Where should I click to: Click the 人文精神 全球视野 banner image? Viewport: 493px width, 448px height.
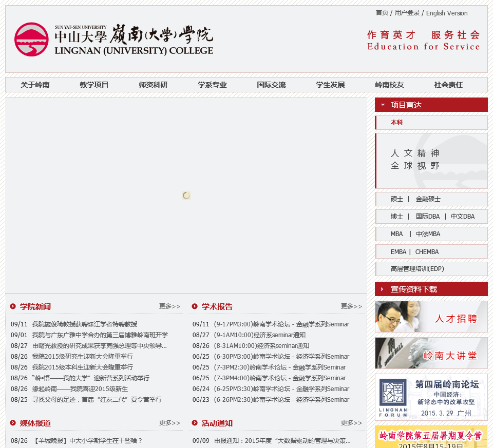pyautogui.click(x=431, y=161)
